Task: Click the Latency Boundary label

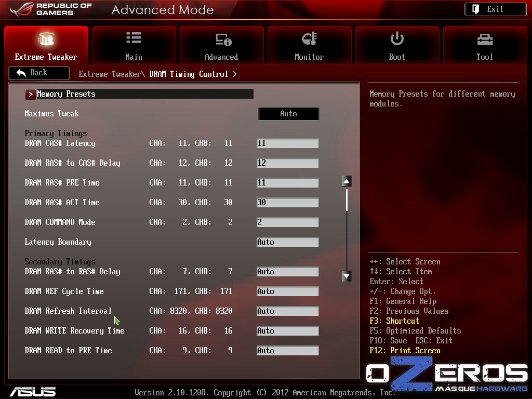Action: pos(58,242)
